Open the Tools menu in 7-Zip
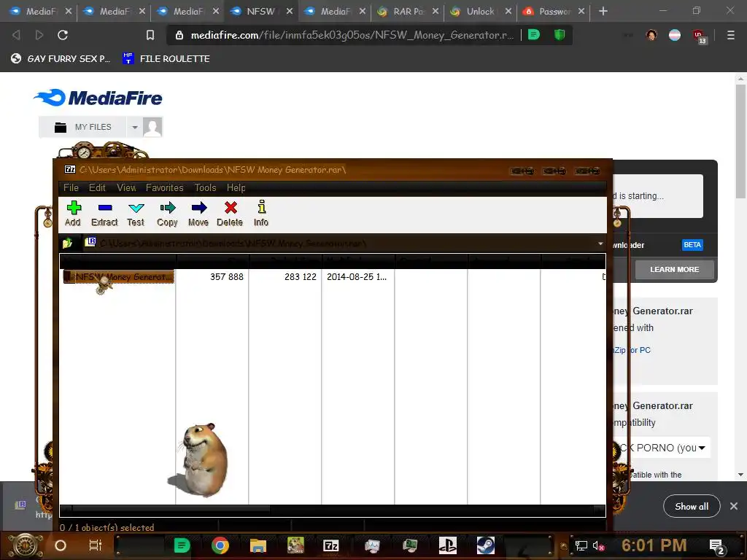The image size is (747, 560). (x=205, y=187)
